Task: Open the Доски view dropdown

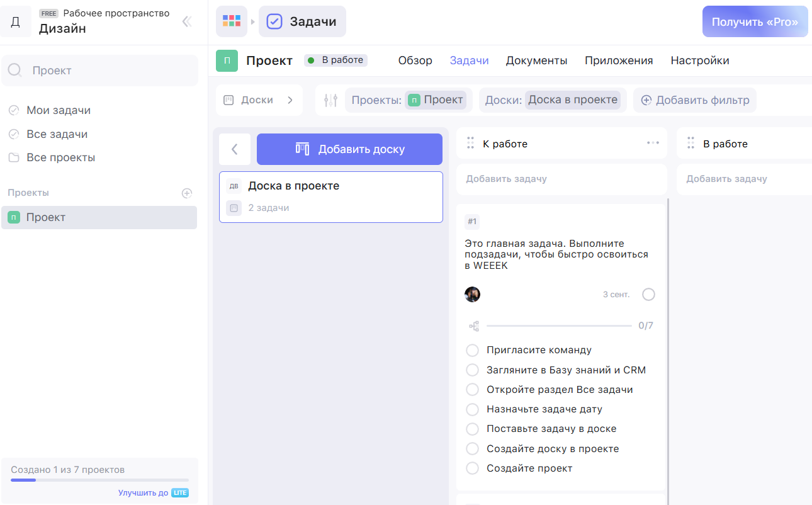Action: pyautogui.click(x=259, y=99)
